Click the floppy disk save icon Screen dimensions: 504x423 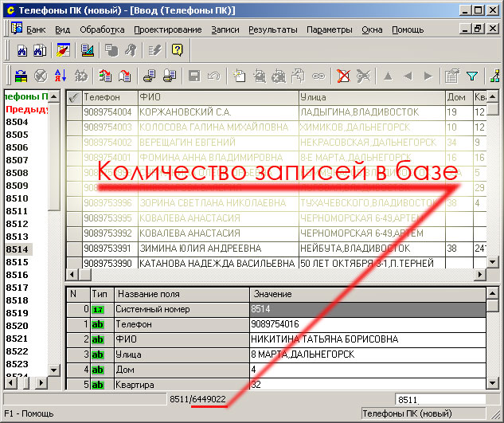pyautogui.click(x=193, y=76)
